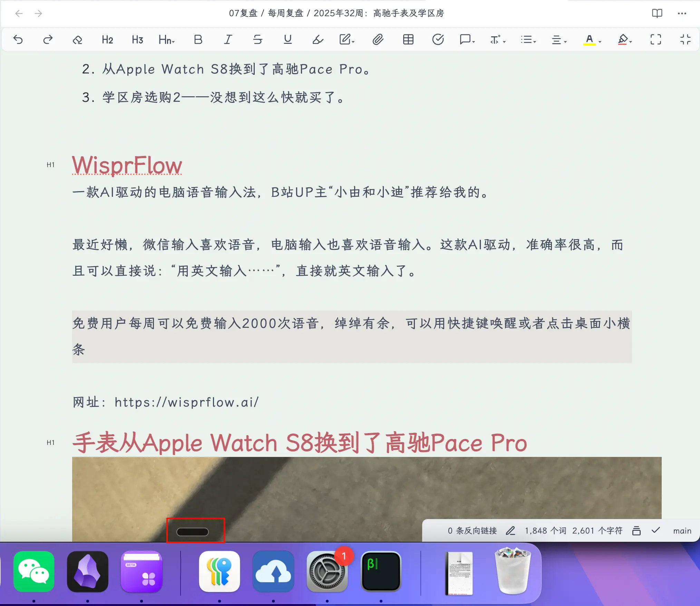This screenshot has height=606, width=700.
Task: Open the 0 条反向链接 backlinks button
Action: point(472,530)
